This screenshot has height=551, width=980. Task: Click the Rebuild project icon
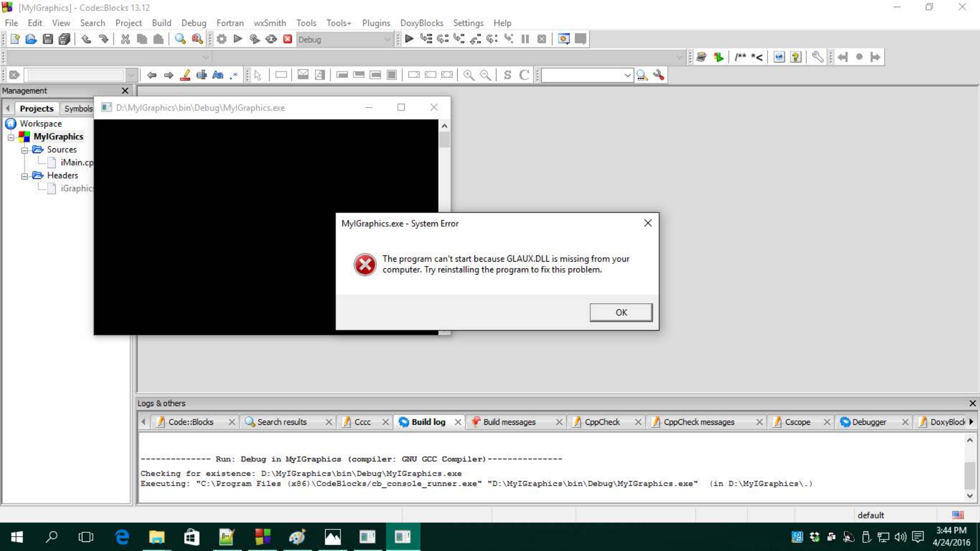(271, 39)
